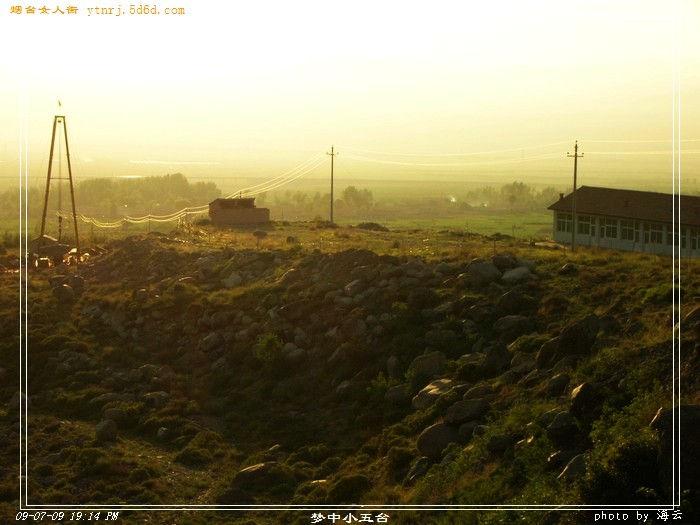
Task: Click the caption 梦中小五台 at bottom center
Action: pyautogui.click(x=349, y=517)
